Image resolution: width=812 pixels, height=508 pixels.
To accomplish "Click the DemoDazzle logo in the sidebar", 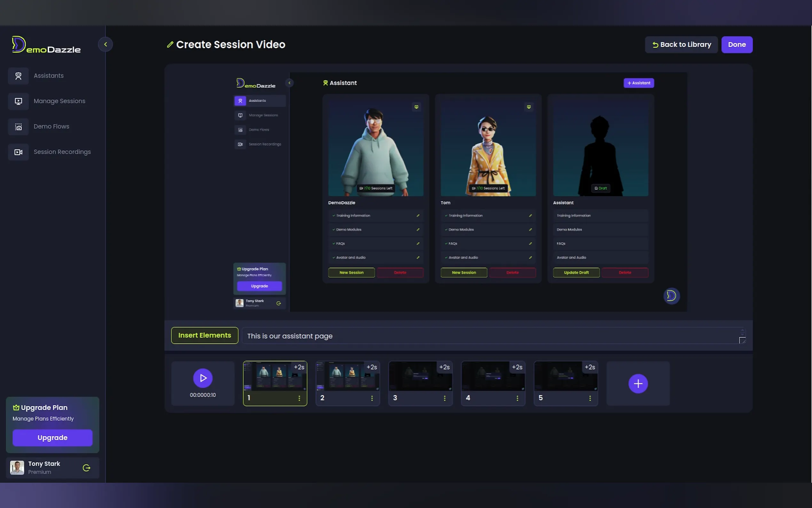I will tap(46, 45).
